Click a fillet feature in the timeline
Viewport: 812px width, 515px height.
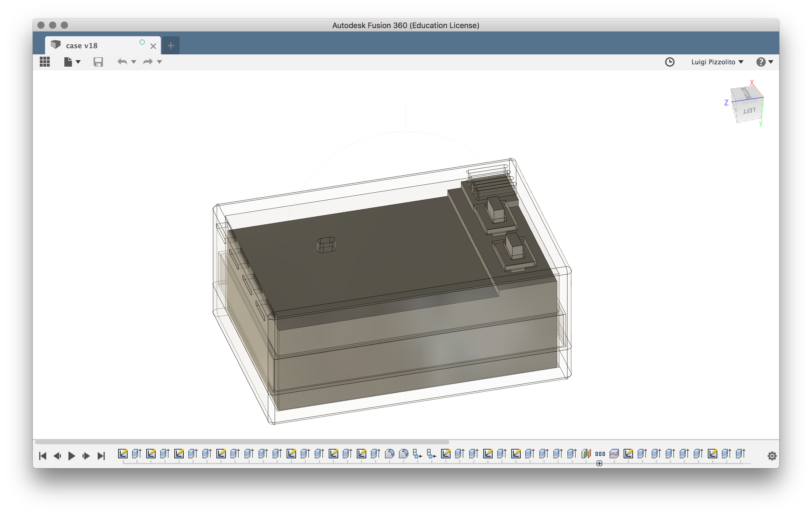coord(390,454)
